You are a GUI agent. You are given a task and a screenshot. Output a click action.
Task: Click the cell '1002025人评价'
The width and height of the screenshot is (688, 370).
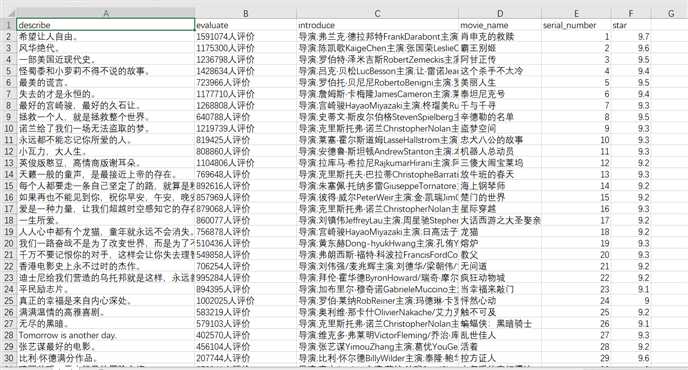(x=246, y=301)
